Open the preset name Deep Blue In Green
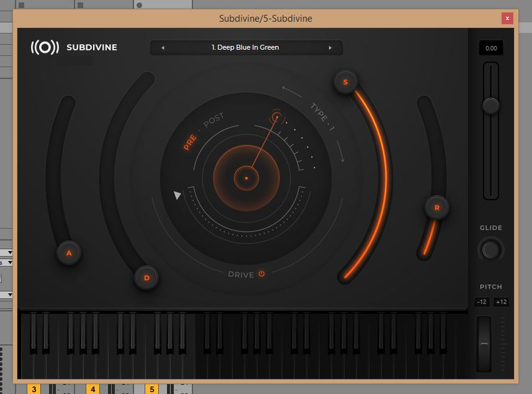The width and height of the screenshot is (532, 394). click(245, 47)
